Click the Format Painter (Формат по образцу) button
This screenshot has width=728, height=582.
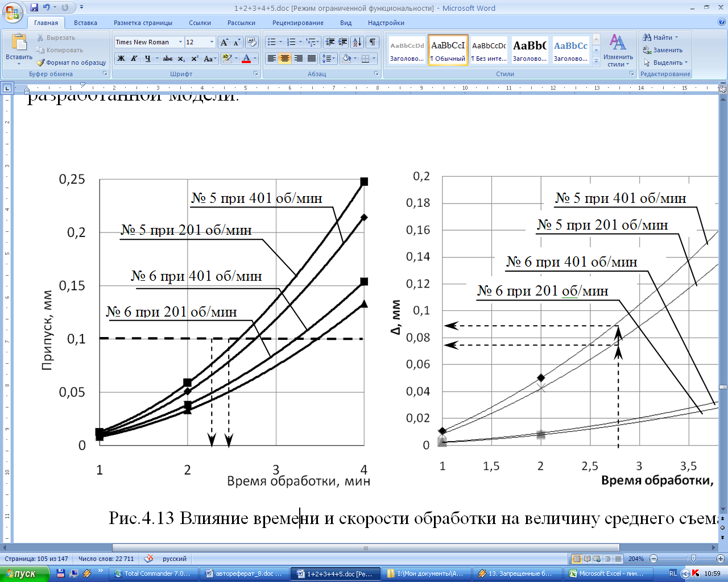pos(72,63)
